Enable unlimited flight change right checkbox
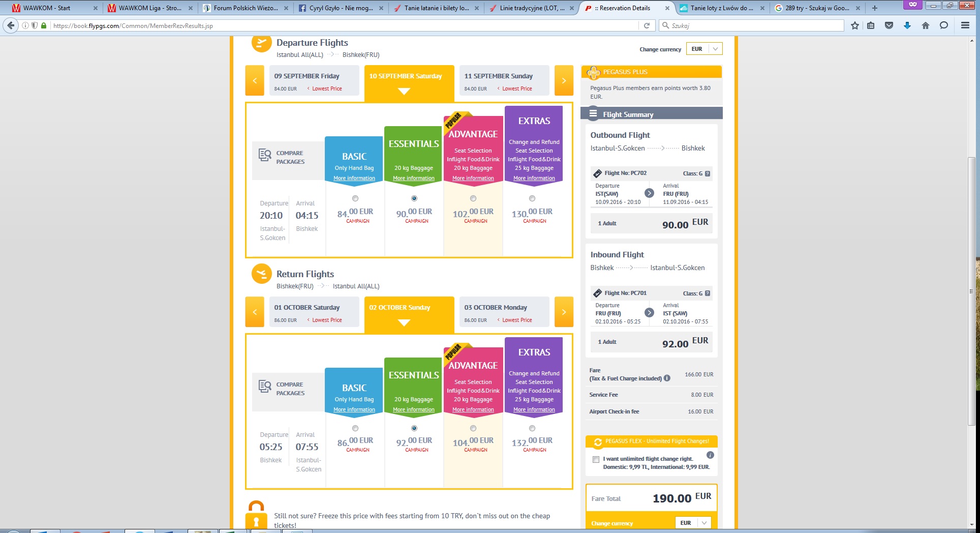Image resolution: width=980 pixels, height=533 pixels. (x=596, y=459)
